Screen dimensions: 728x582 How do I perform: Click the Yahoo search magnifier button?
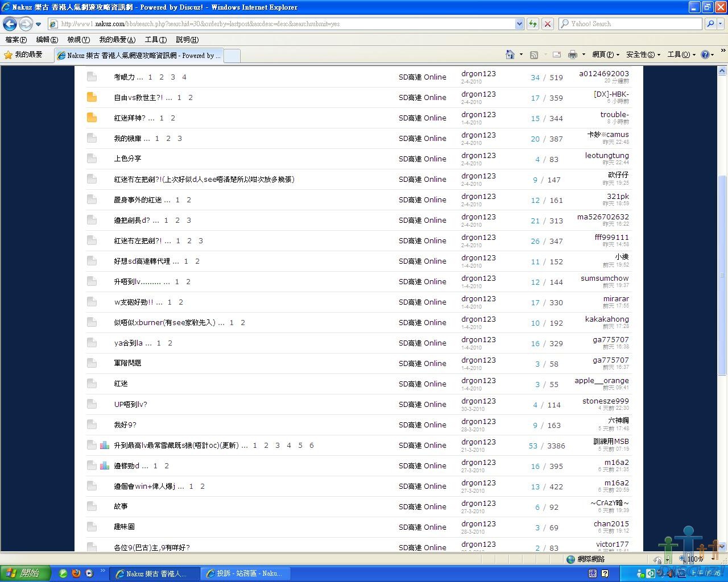[x=710, y=24]
